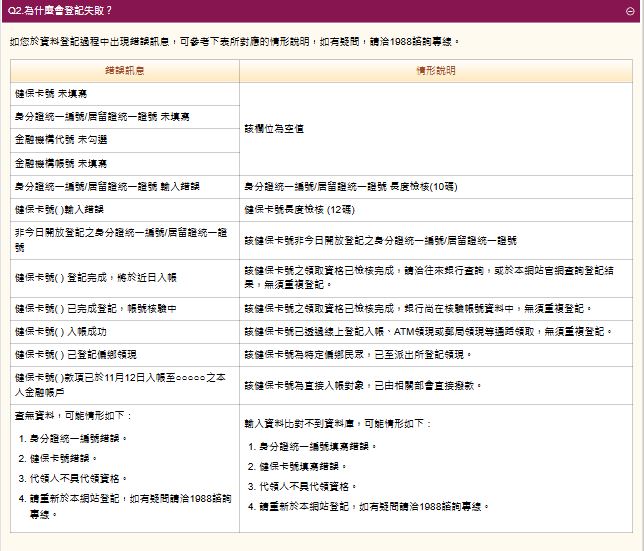This screenshot has width=644, height=551.
Task: Select the '健保卡號 未填寫' cell
Action: pos(125,94)
